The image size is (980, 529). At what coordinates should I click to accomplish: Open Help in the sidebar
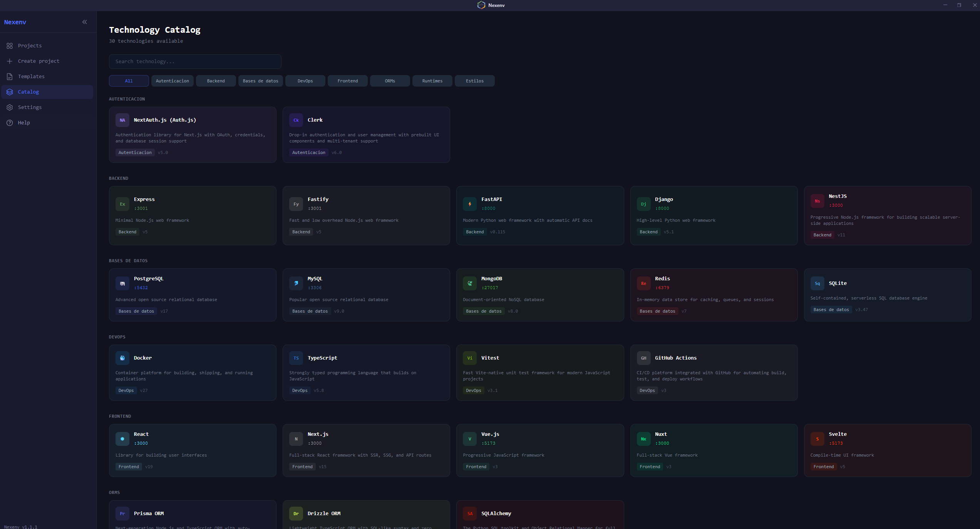(47, 123)
